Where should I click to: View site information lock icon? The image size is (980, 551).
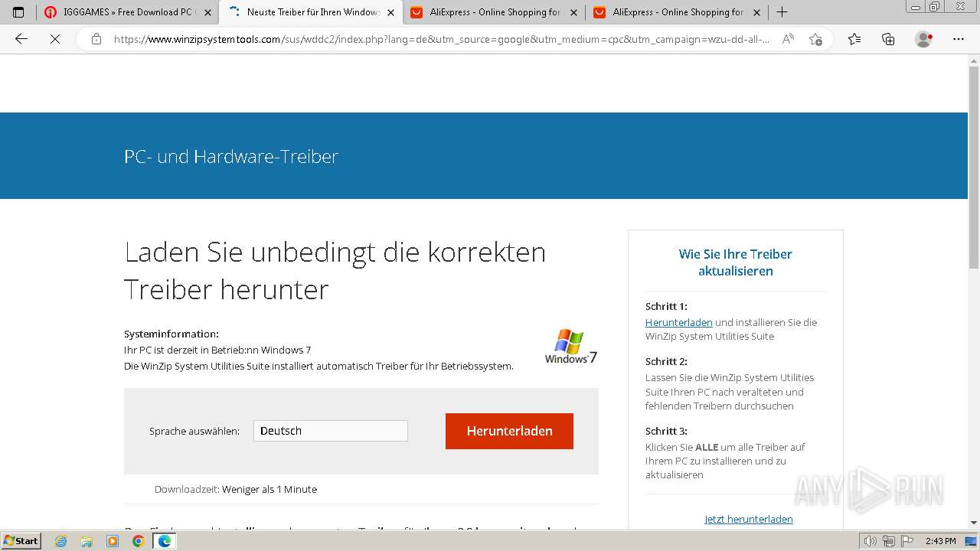(x=96, y=39)
